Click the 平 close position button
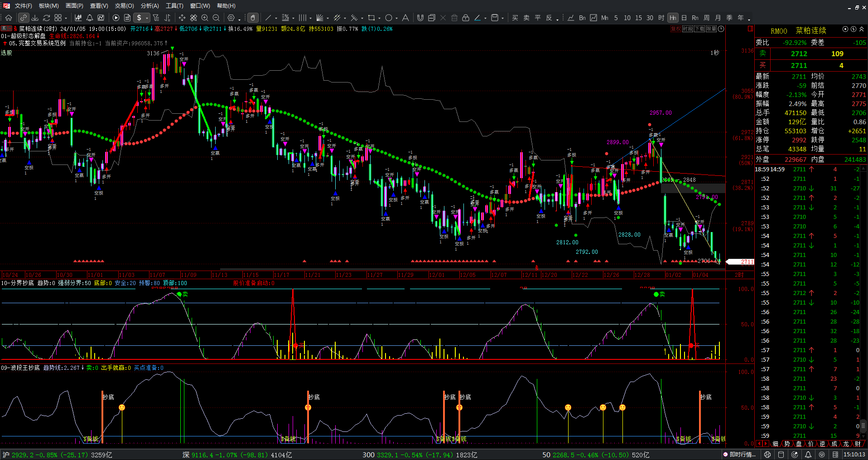 tap(538, 18)
